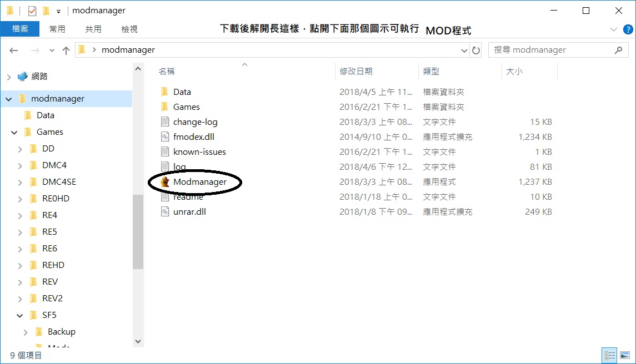Open the 常用 (Home) ribbon tab

(x=57, y=29)
